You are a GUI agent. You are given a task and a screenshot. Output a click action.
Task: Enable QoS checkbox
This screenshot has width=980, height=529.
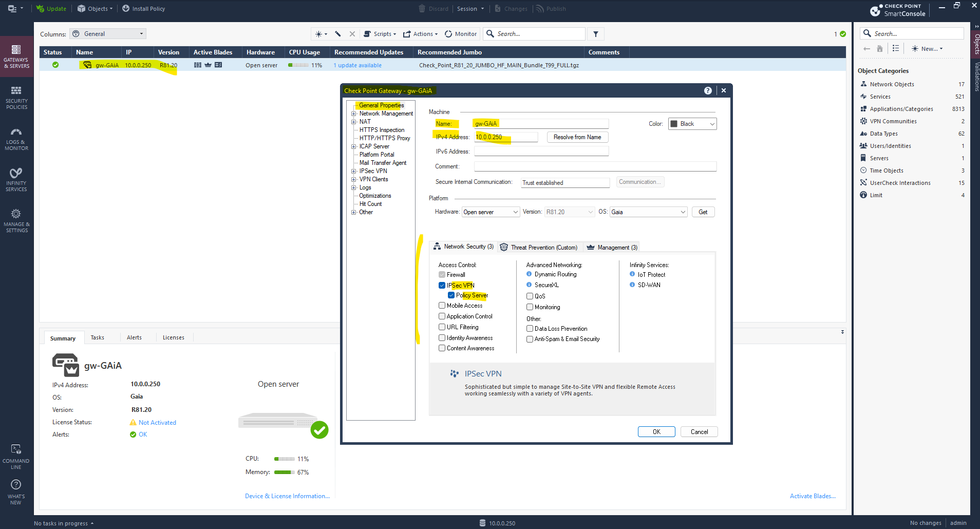pos(530,296)
